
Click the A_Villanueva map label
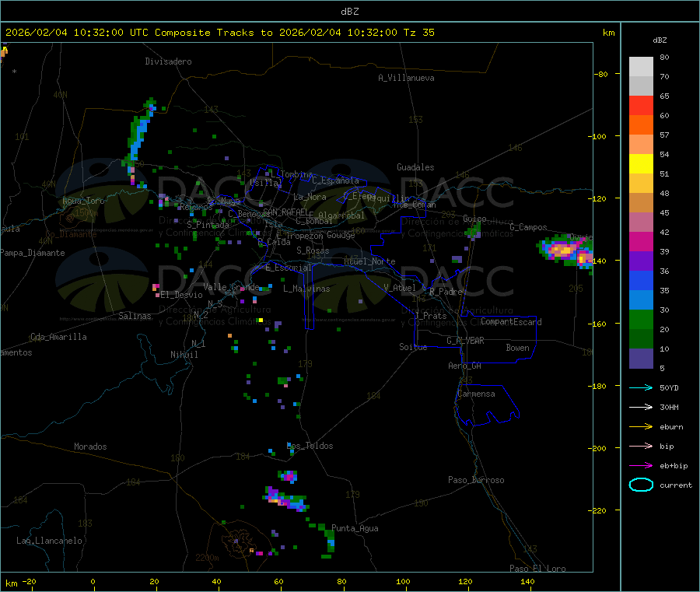pyautogui.click(x=406, y=78)
